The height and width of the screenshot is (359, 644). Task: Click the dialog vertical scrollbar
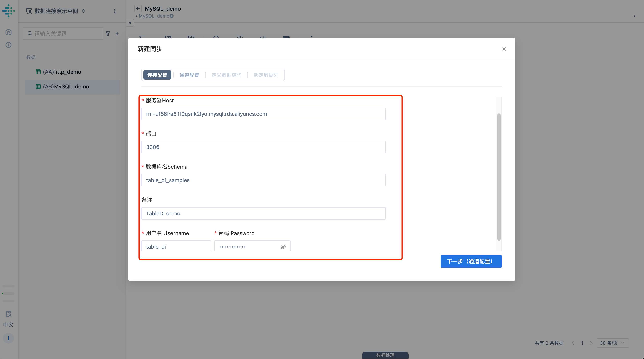point(499,177)
